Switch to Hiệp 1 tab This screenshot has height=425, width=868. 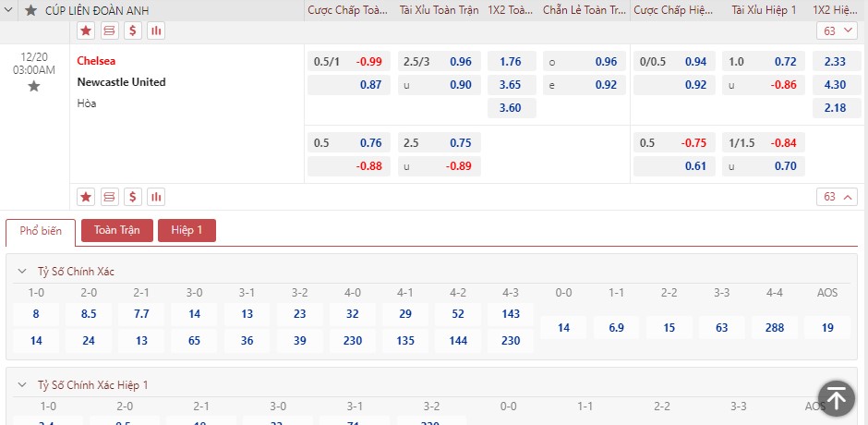tap(187, 230)
